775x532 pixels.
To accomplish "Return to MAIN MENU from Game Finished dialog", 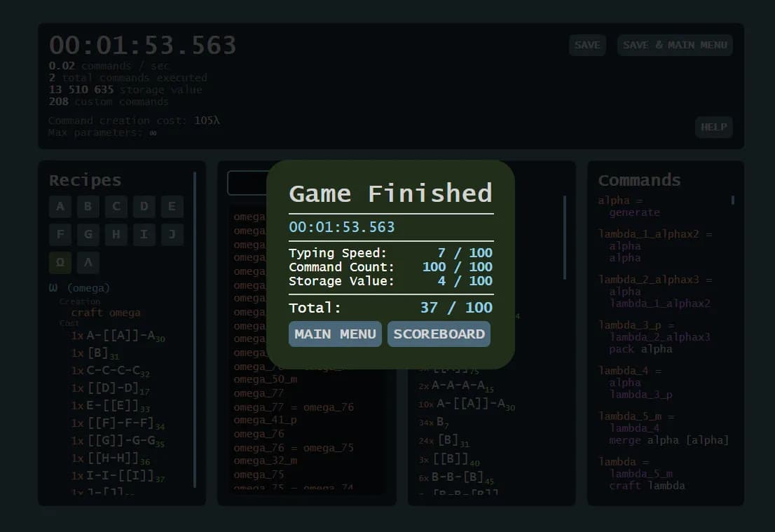I will 334,334.
